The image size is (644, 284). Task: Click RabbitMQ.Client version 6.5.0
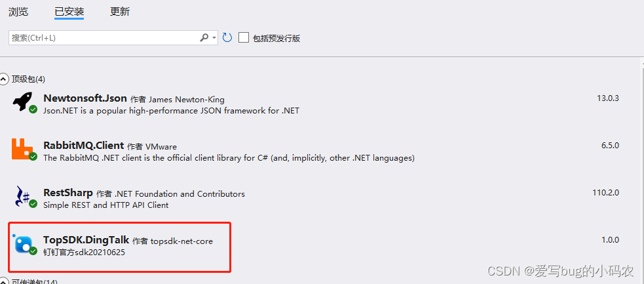(610, 146)
